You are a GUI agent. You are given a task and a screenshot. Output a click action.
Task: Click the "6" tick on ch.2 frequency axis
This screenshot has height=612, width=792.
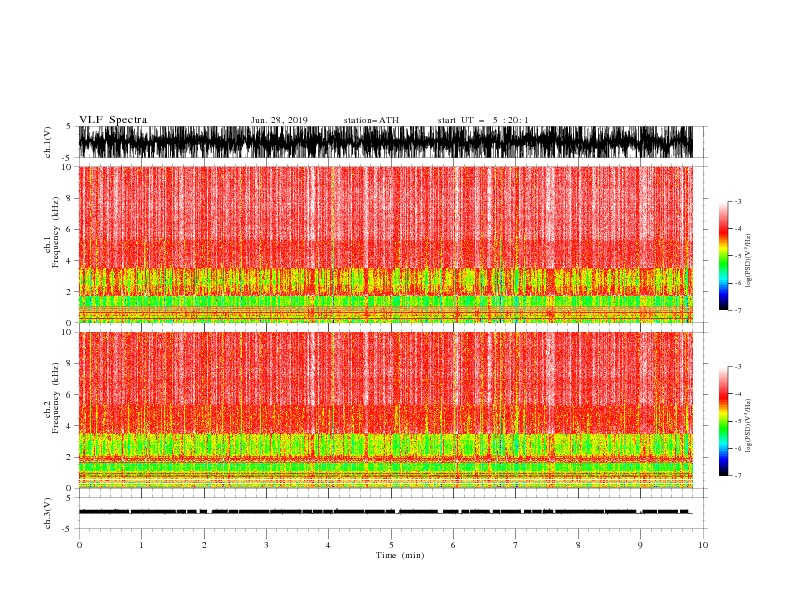(x=70, y=395)
